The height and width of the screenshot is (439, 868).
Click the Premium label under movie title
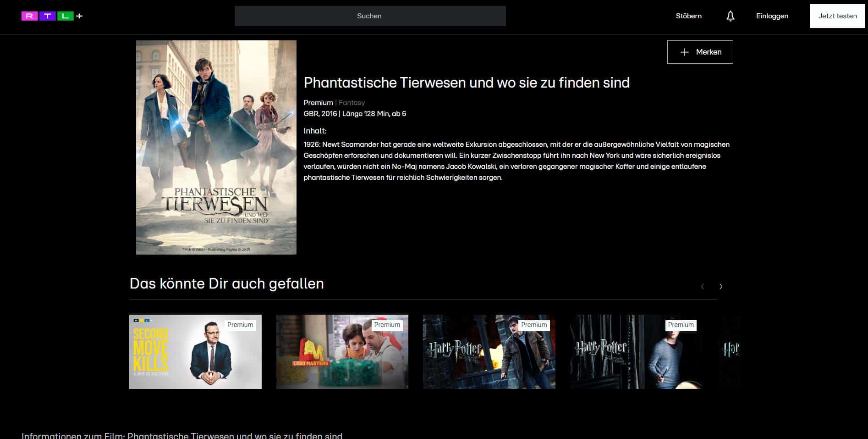coord(318,103)
